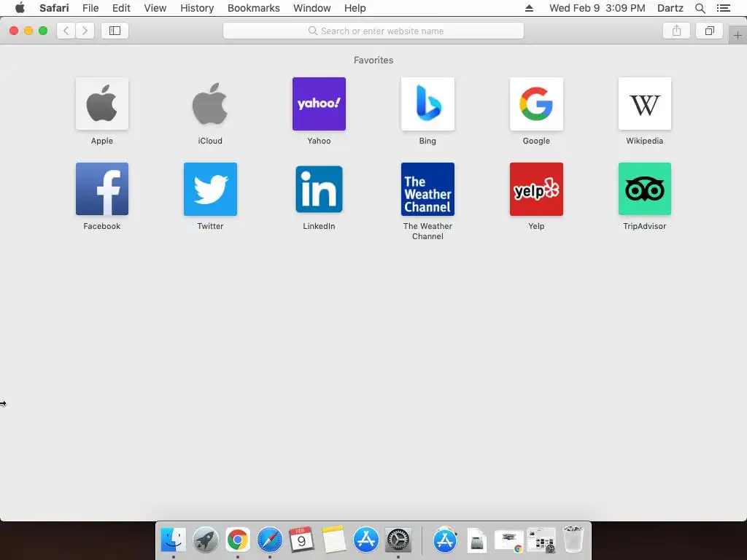Open System Preferences gear in Dock
Viewport: 747px width, 560px height.
point(398,540)
